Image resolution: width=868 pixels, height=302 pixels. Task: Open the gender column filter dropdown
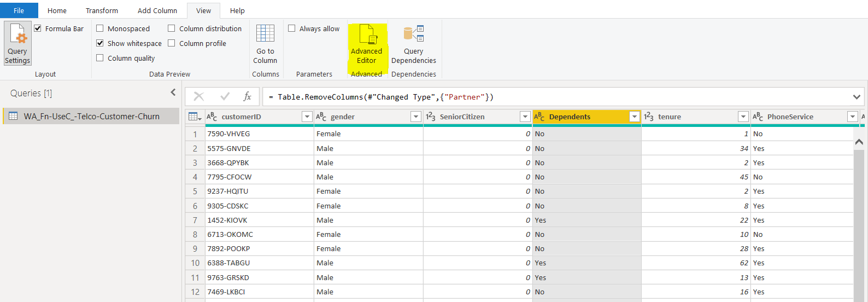point(415,117)
